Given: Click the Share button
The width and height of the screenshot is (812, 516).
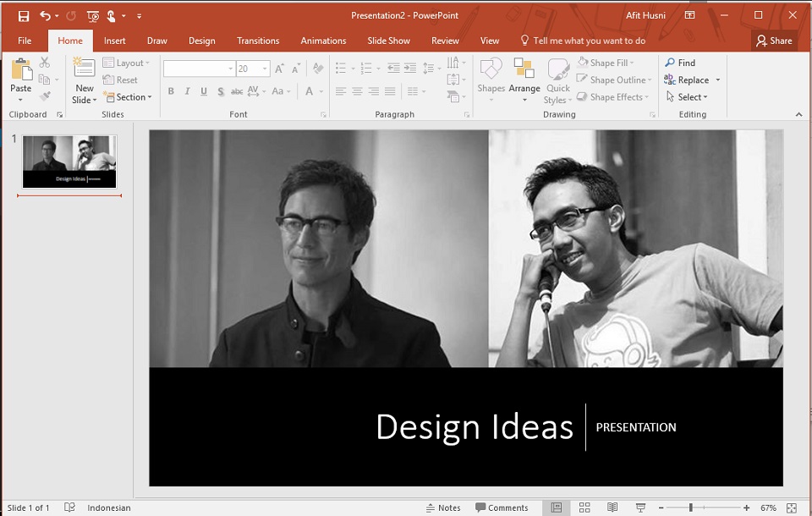Looking at the screenshot, I should click(774, 41).
